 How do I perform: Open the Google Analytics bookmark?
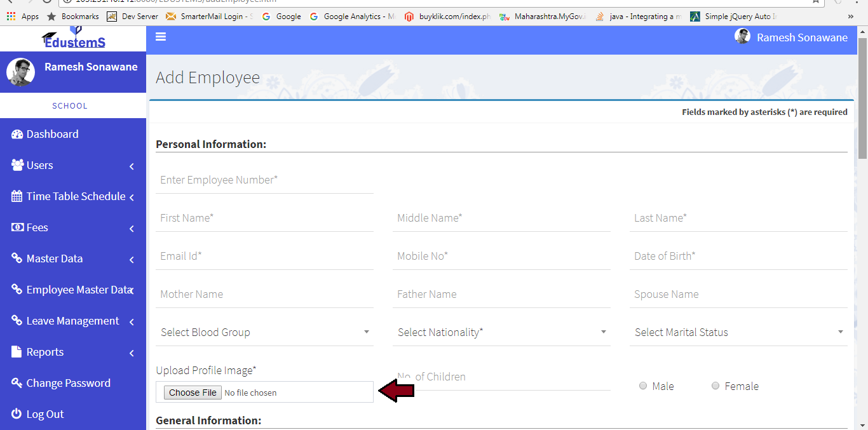[353, 17]
